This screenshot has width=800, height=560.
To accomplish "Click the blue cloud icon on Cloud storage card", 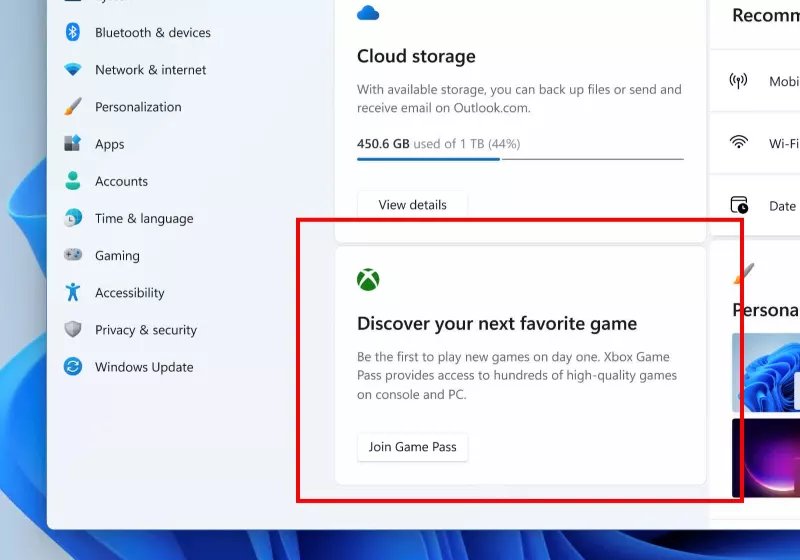I will [x=368, y=13].
